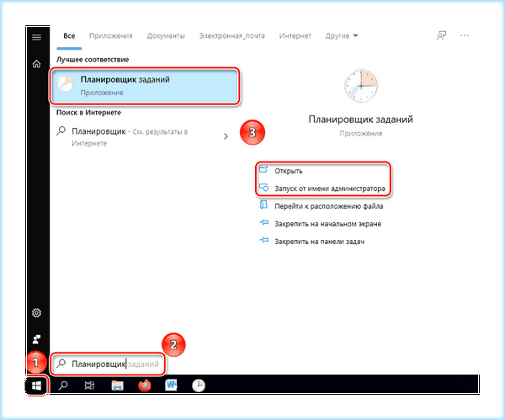Switch to the Приложения tab
The image size is (505, 420).
click(x=111, y=36)
